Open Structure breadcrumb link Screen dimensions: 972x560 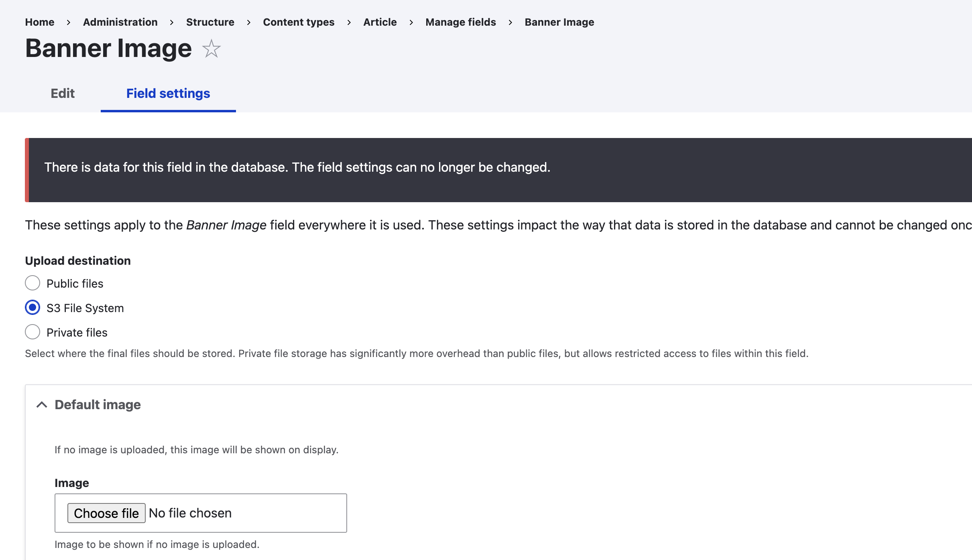coord(210,22)
